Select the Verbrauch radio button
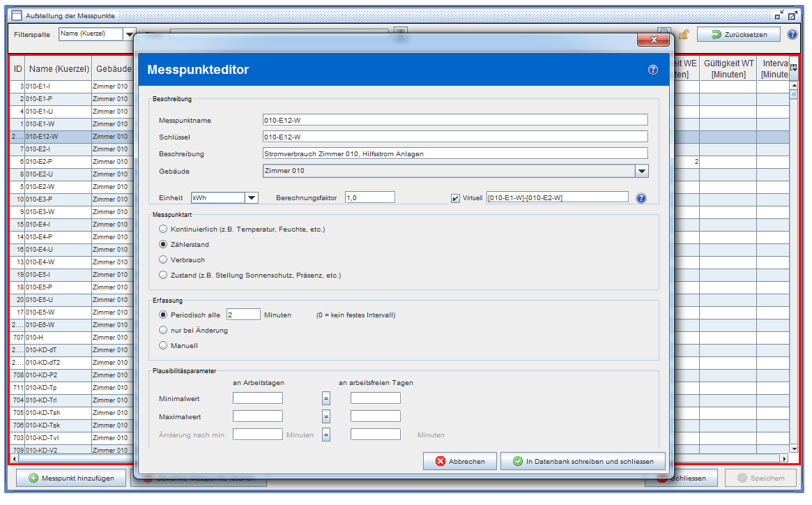This screenshot has width=812, height=505. pyautogui.click(x=163, y=259)
